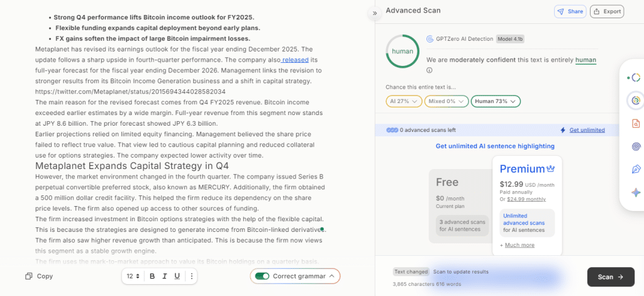
Task: Open the fingerprint icon in right sidebar
Action: (x=636, y=146)
